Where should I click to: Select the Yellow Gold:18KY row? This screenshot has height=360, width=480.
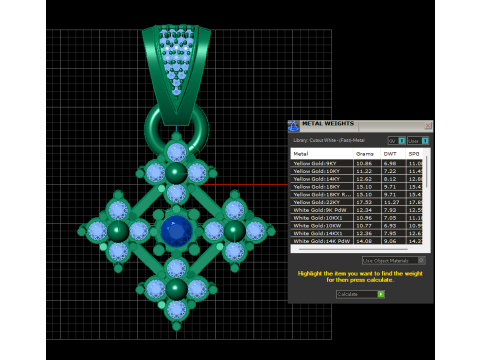tap(357, 187)
